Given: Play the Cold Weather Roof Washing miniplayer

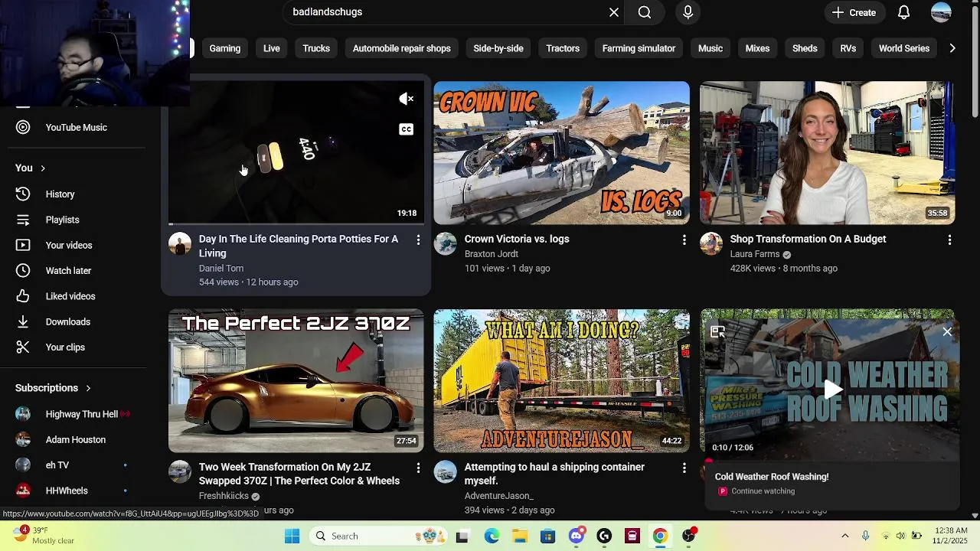Looking at the screenshot, I should click(x=833, y=390).
